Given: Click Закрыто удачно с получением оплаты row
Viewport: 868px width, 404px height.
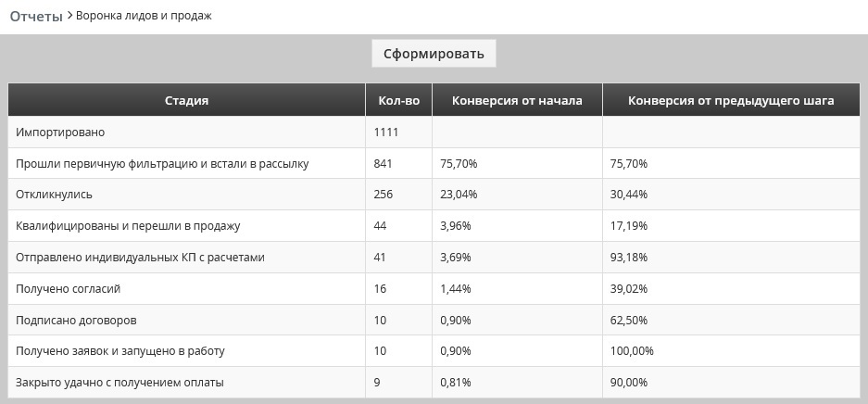Looking at the screenshot, I should [434, 383].
